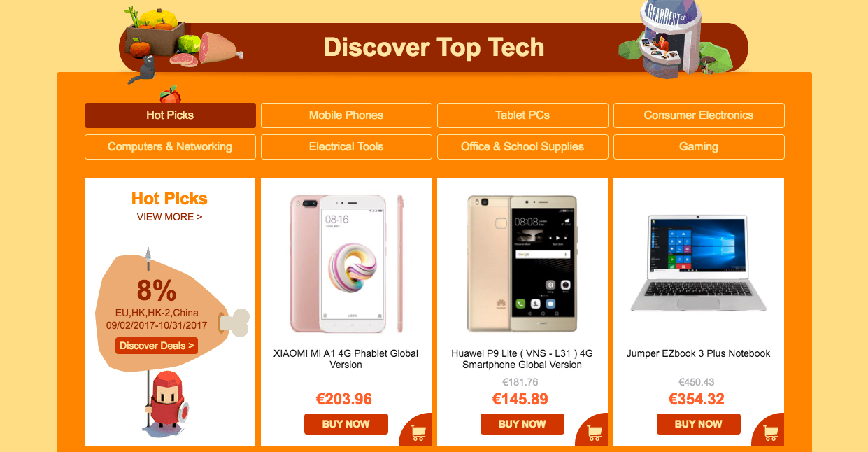
Task: Switch to the Mobile Phones tab
Action: [x=346, y=115]
